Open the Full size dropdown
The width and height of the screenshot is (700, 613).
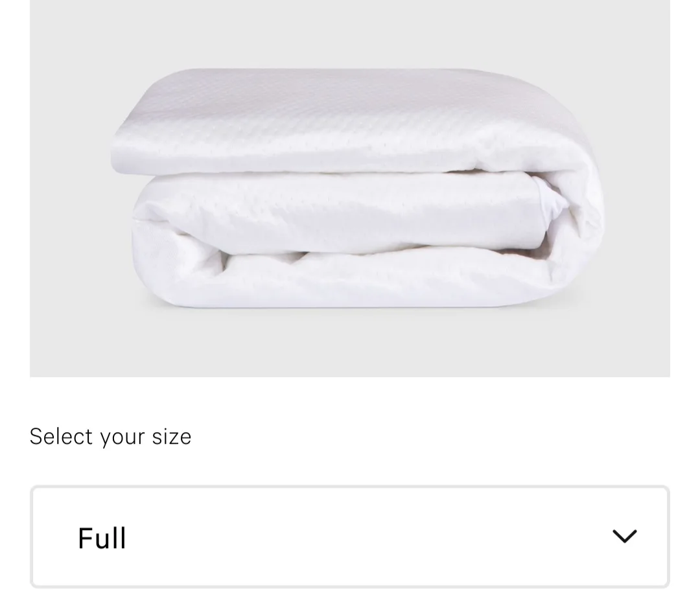[x=349, y=536]
